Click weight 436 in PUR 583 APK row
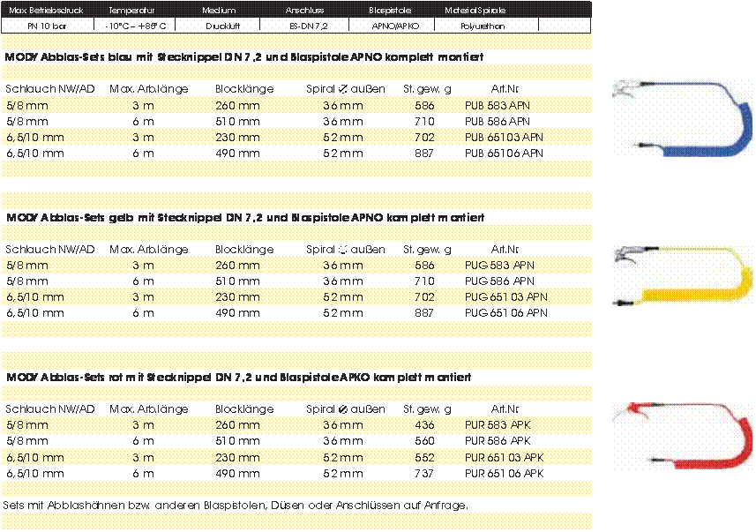The image size is (756, 532). click(x=424, y=425)
